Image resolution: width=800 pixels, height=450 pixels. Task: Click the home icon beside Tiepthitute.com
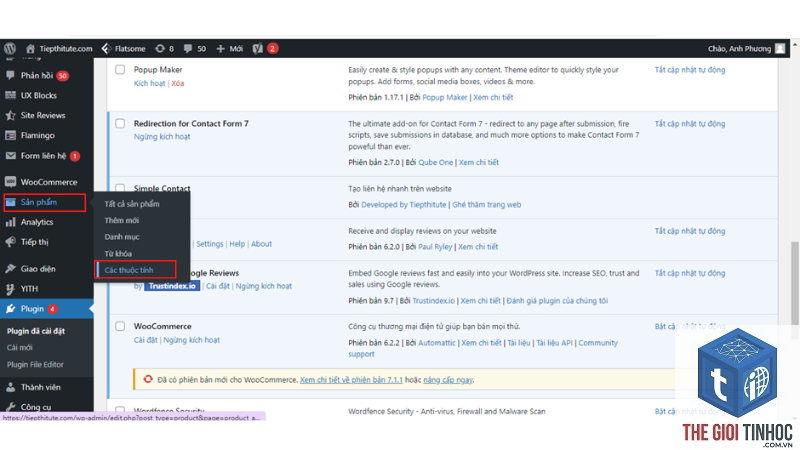(x=30, y=48)
